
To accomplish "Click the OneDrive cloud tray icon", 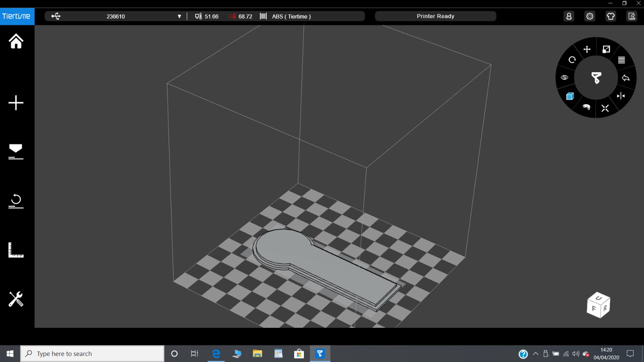I will pyautogui.click(x=586, y=354).
